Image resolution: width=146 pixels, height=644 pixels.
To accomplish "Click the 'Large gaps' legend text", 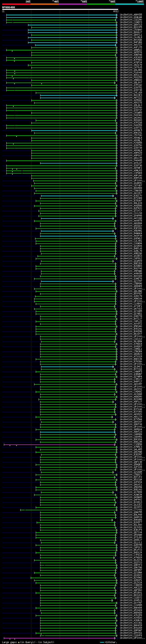I will click(x=10, y=642).
